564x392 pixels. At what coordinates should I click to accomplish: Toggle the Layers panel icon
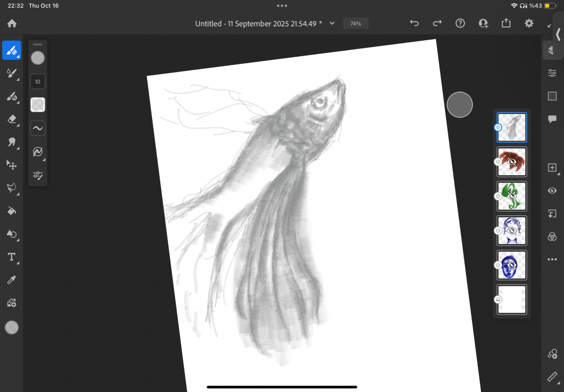(x=551, y=50)
